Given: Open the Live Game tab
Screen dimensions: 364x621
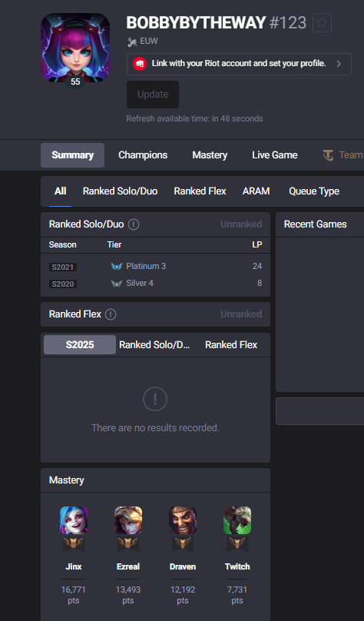Looking at the screenshot, I should (275, 154).
